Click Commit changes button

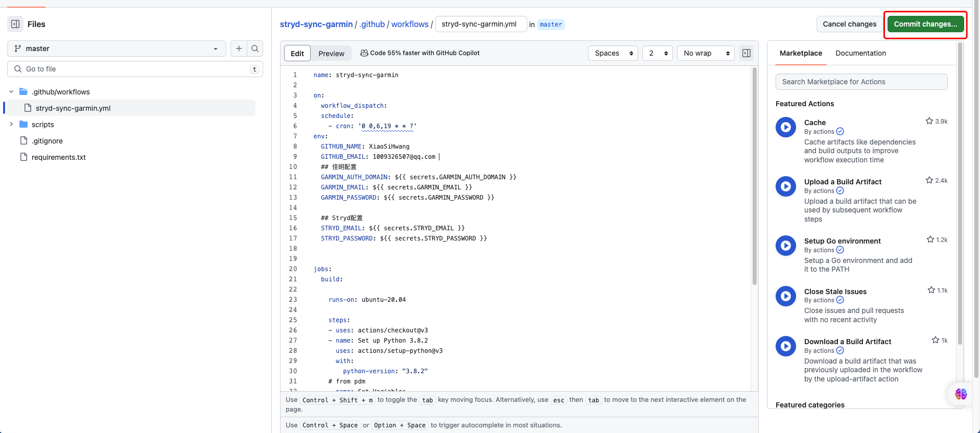click(925, 24)
